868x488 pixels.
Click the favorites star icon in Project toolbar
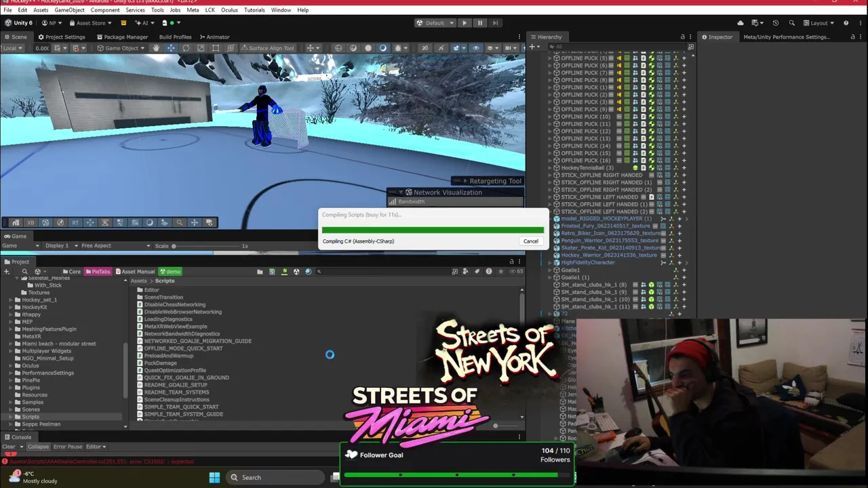pos(501,272)
